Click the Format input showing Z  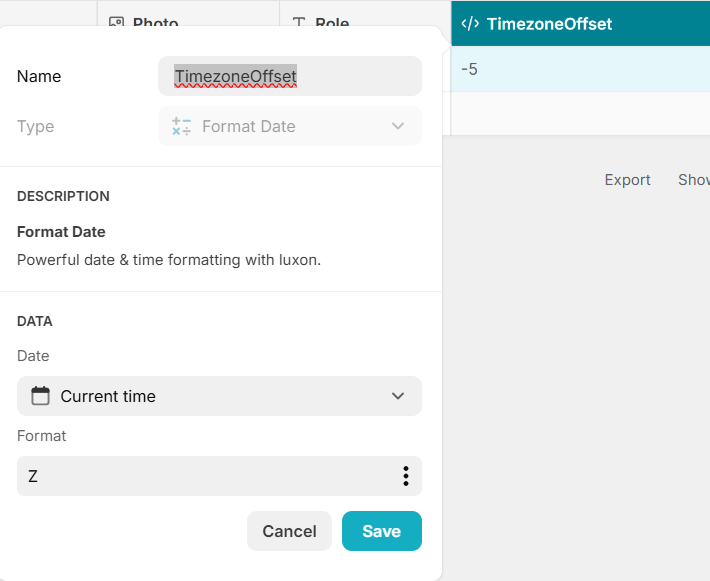click(200, 476)
